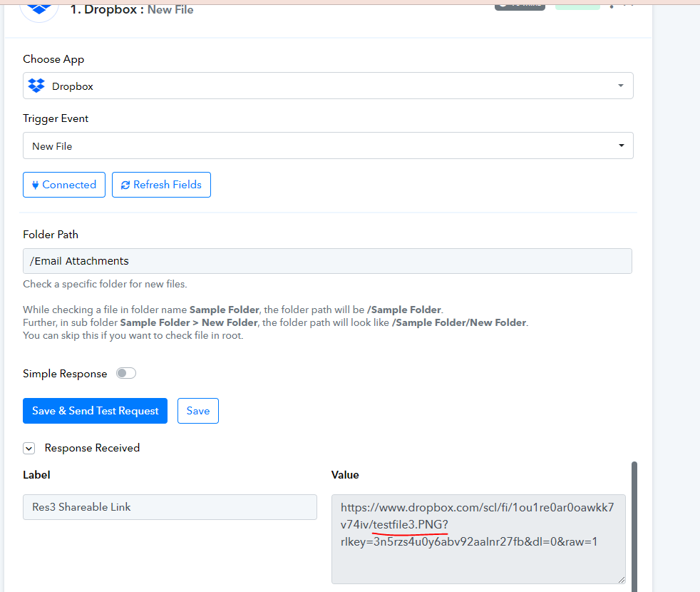Click the plug icon in Connected button
700x592 pixels.
[x=35, y=185]
